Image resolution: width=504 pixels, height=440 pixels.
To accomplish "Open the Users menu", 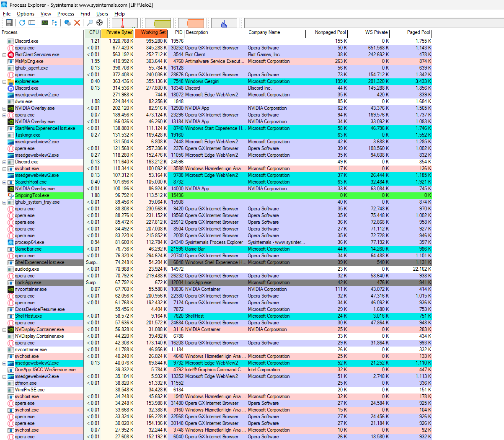I will [x=102, y=14].
